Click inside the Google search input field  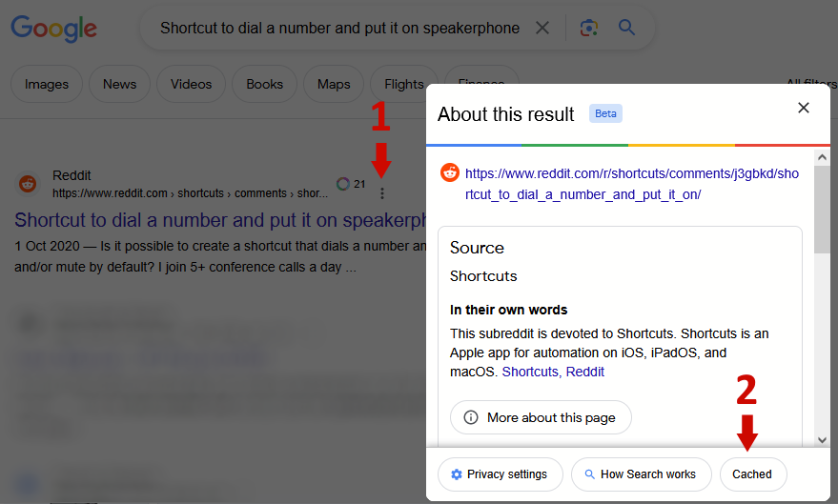click(x=340, y=28)
